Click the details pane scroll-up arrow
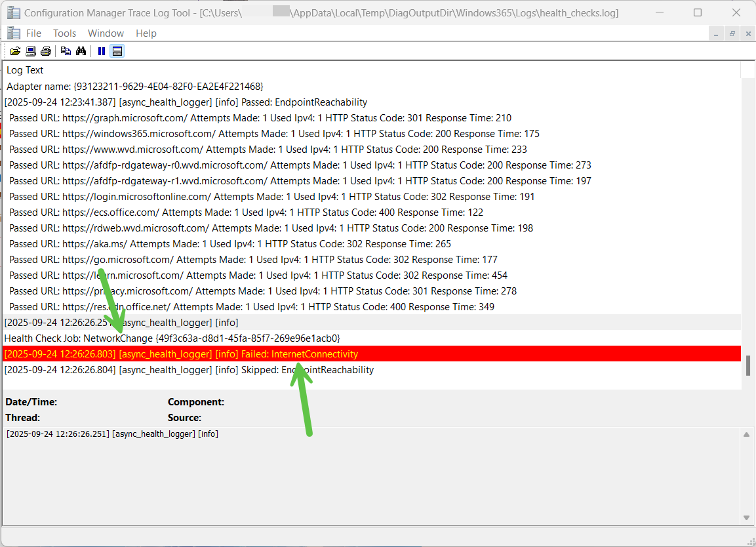This screenshot has width=756, height=547. 746,435
